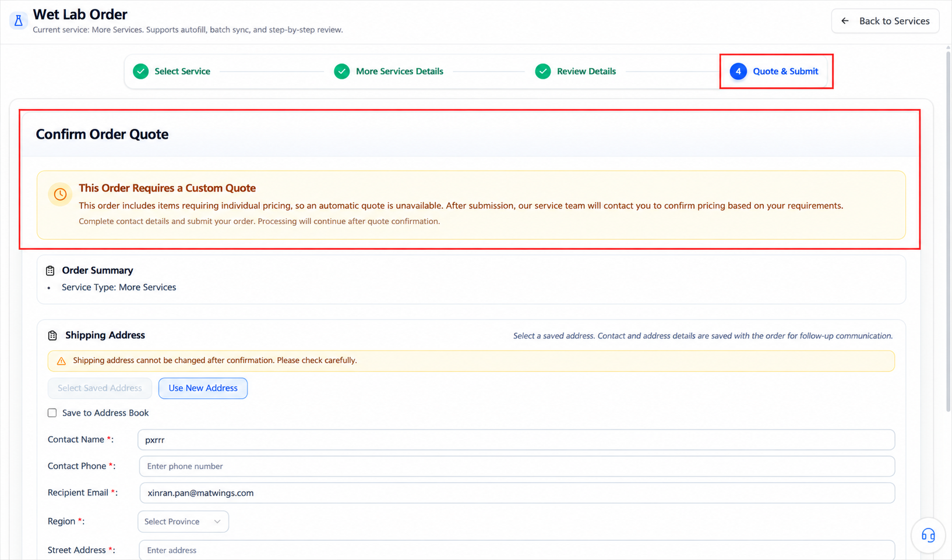Viewport: 952px width, 560px height.
Task: Click the 'Confirm Order Quote' heading
Action: point(102,134)
